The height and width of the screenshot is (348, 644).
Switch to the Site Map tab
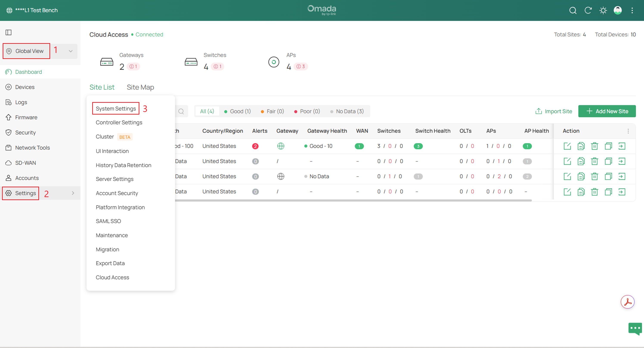click(x=140, y=87)
